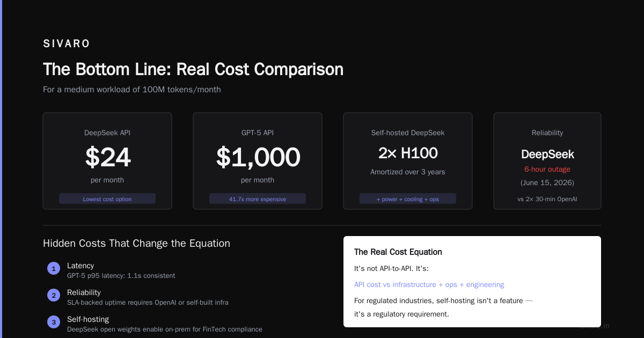Click the Reliability list item title

(x=84, y=292)
